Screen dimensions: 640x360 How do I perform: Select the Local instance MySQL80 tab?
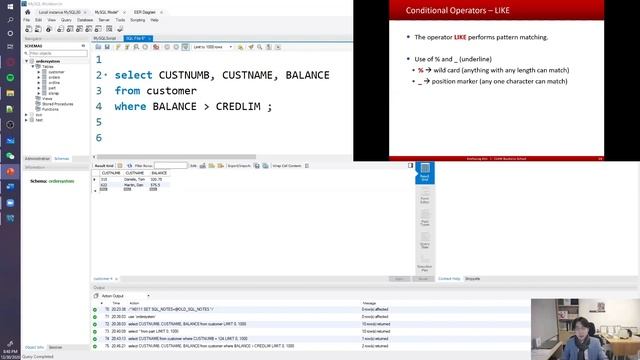[x=60, y=12]
